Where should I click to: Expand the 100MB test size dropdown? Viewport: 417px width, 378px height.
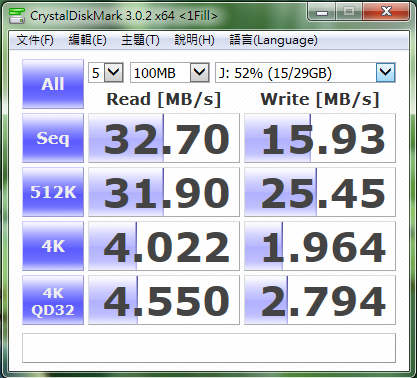(199, 73)
